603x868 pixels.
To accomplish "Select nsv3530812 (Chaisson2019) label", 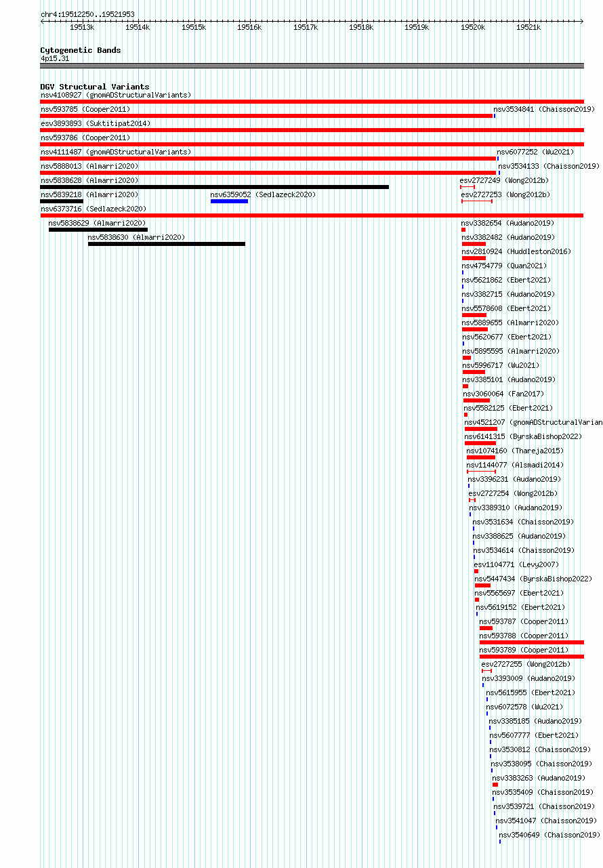I will pyautogui.click(x=541, y=749).
